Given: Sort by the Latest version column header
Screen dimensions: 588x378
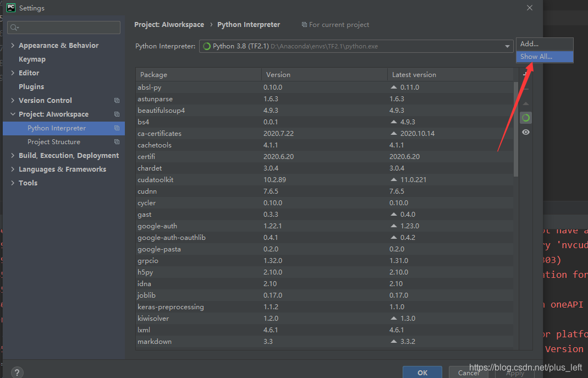Looking at the screenshot, I should pyautogui.click(x=450, y=75).
